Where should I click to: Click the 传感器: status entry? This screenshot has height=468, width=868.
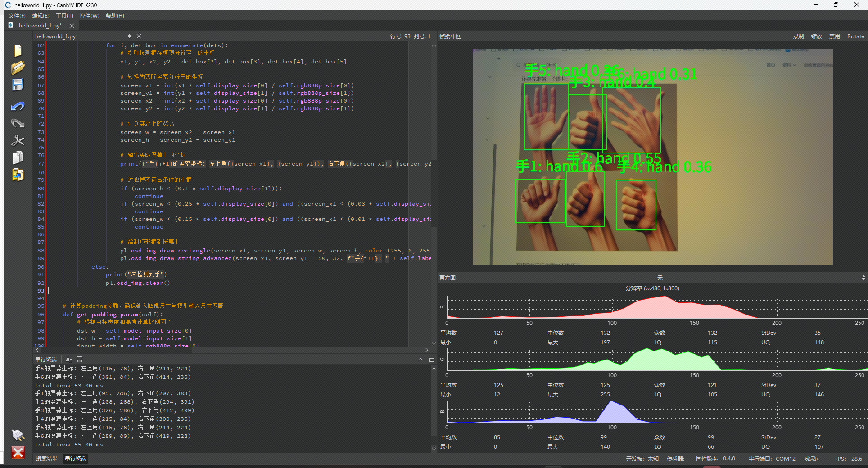click(675, 459)
